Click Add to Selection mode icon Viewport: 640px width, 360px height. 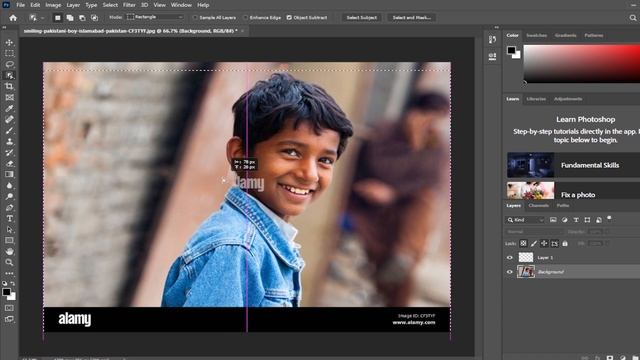coord(70,18)
